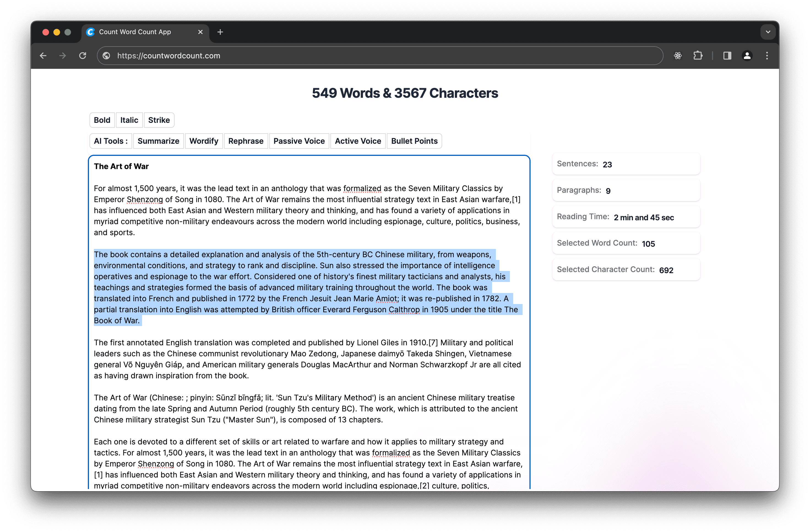Open a new tab with plus button
This screenshot has height=532, width=810.
point(220,32)
